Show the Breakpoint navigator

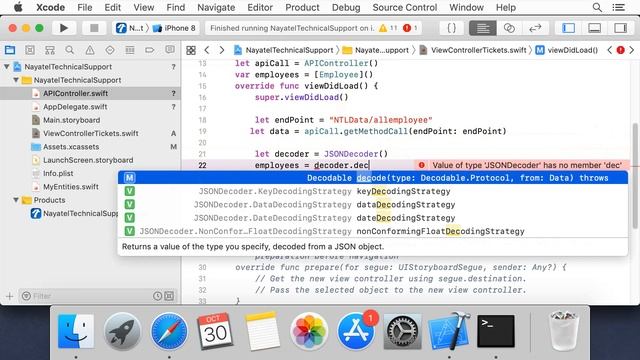(x=150, y=50)
